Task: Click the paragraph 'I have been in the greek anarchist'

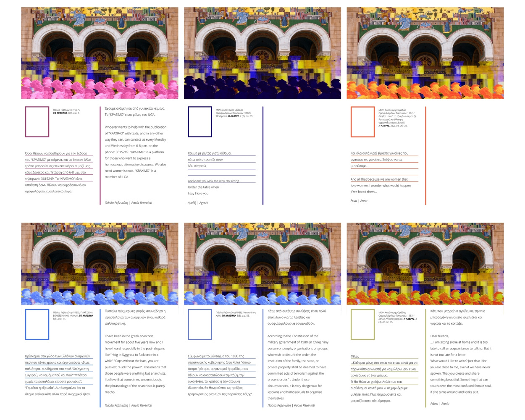Action: pos(136,364)
